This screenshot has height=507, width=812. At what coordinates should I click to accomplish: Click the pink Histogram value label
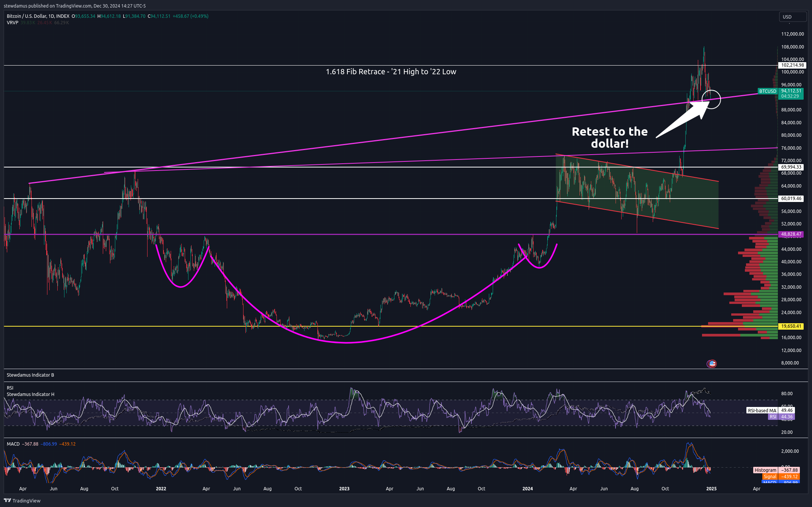tap(790, 470)
